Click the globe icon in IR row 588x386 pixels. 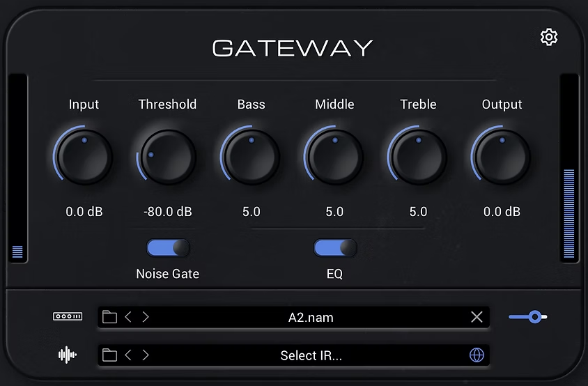coord(477,355)
